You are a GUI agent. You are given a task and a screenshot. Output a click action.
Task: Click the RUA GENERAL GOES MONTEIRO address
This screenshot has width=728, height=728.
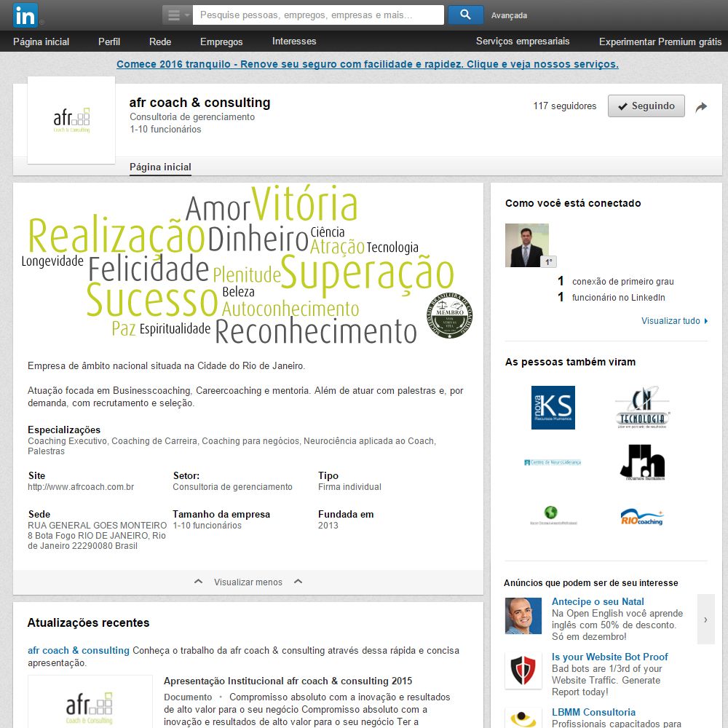click(x=97, y=535)
